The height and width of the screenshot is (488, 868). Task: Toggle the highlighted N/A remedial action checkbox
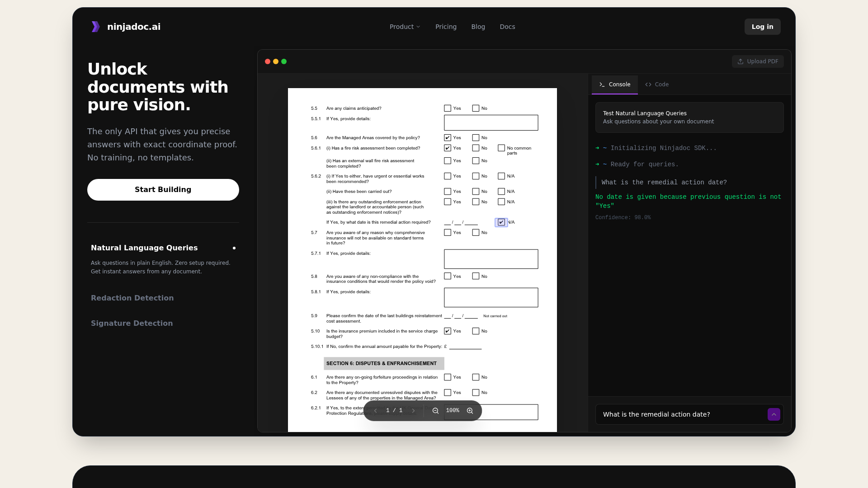point(501,222)
